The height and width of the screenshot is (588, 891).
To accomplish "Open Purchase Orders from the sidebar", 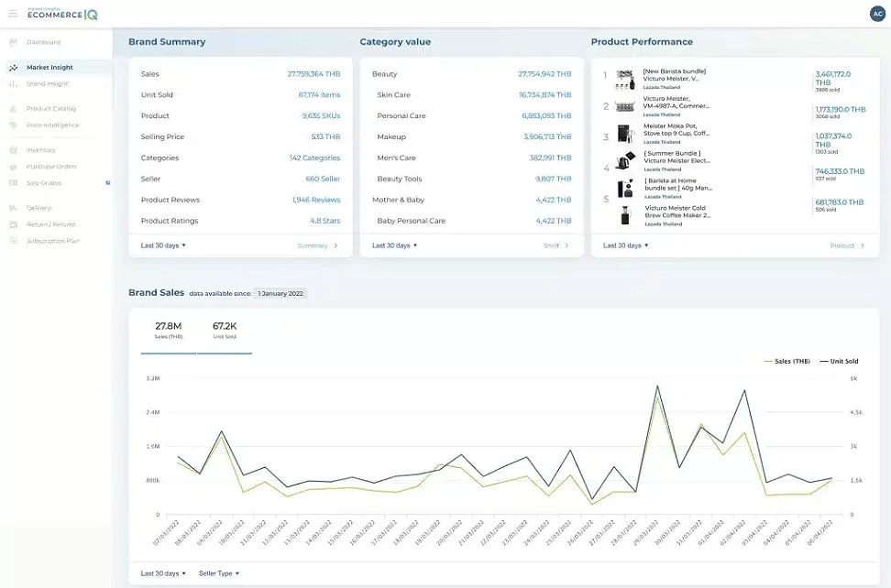I will (x=52, y=166).
